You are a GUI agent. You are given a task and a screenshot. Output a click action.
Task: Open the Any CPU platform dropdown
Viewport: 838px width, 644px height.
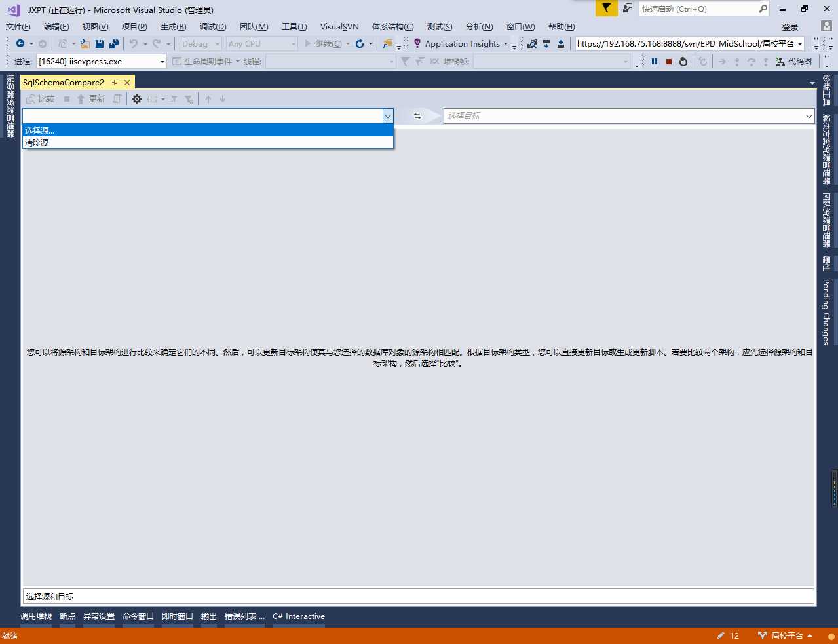[293, 44]
